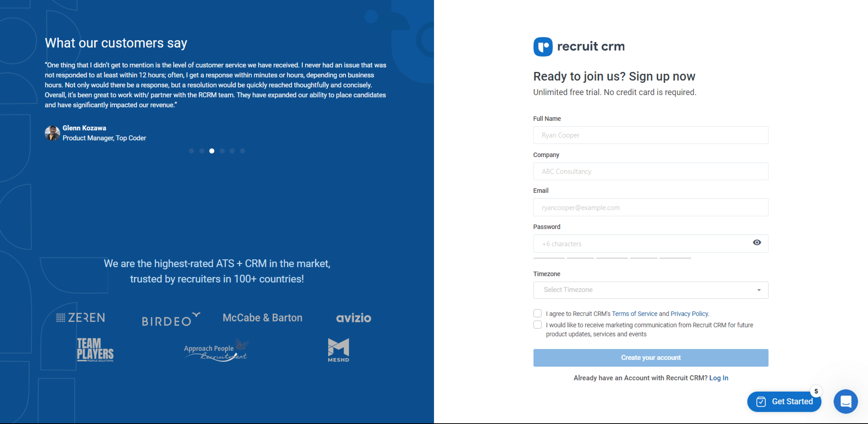Click the Create your account button
868x424 pixels.
[650, 358]
